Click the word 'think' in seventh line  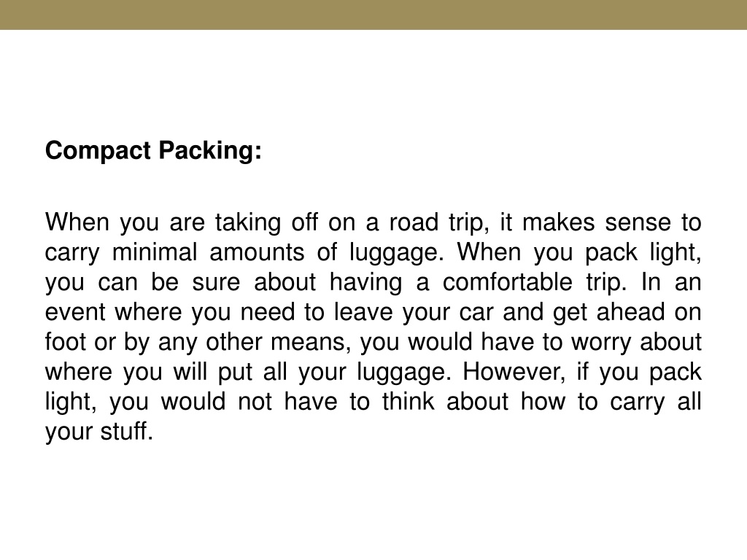pos(409,402)
